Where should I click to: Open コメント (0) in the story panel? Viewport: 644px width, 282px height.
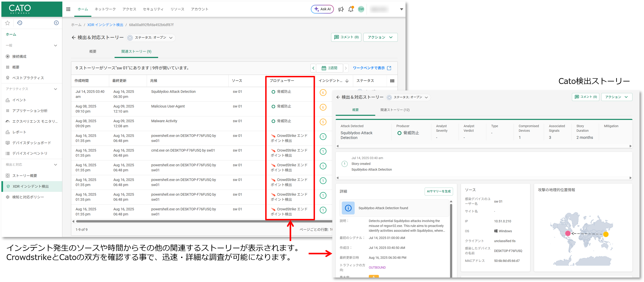[x=585, y=97]
